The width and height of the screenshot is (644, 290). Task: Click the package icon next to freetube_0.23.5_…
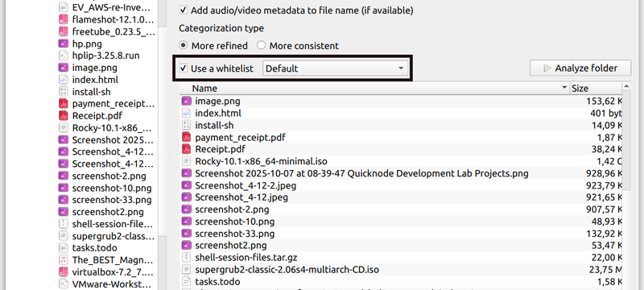coord(64,31)
